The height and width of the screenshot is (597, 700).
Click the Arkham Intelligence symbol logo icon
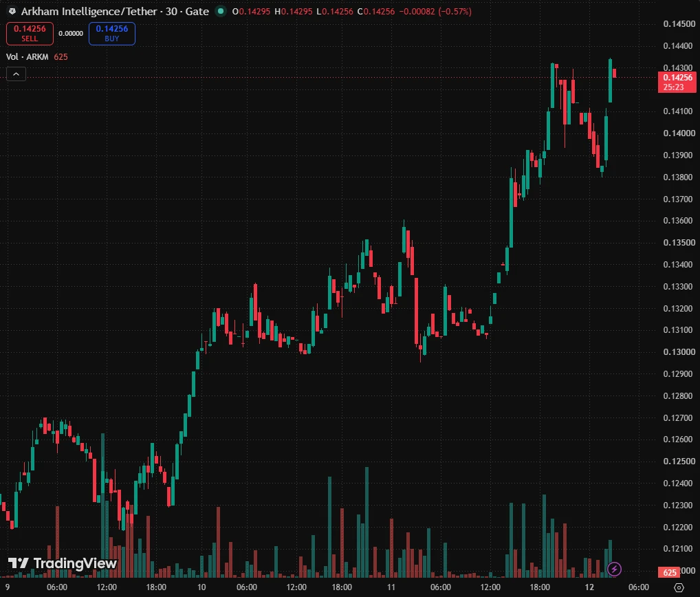[x=12, y=11]
